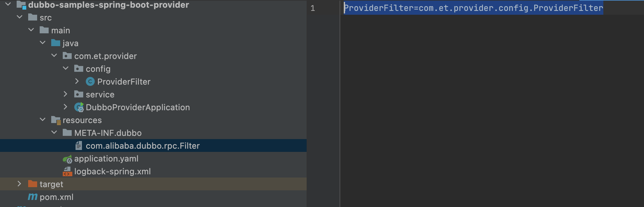The image size is (644, 207).
Task: Click the pom.xml Maven icon
Action: [x=32, y=197]
